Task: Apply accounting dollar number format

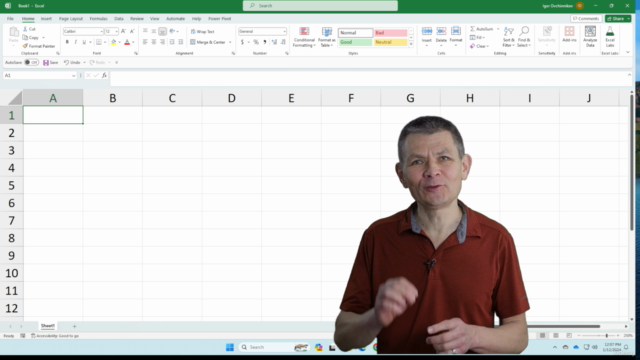Action: (x=242, y=42)
